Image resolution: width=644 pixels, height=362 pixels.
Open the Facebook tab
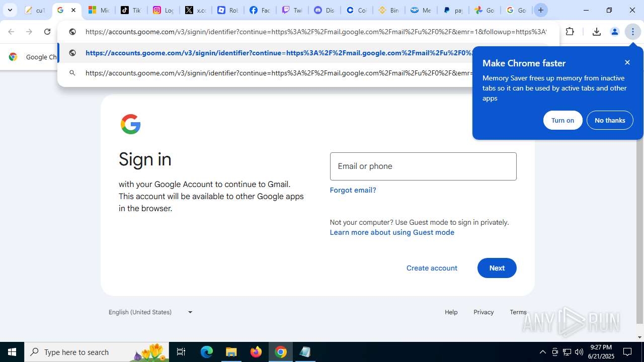pos(260,10)
